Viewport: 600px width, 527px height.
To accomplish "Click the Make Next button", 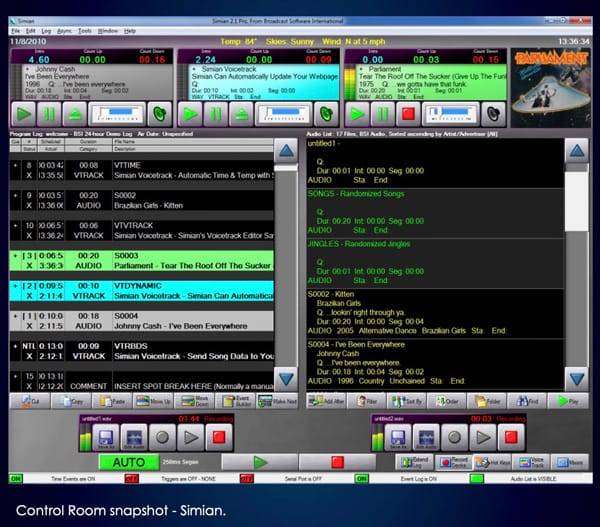I will (x=277, y=401).
